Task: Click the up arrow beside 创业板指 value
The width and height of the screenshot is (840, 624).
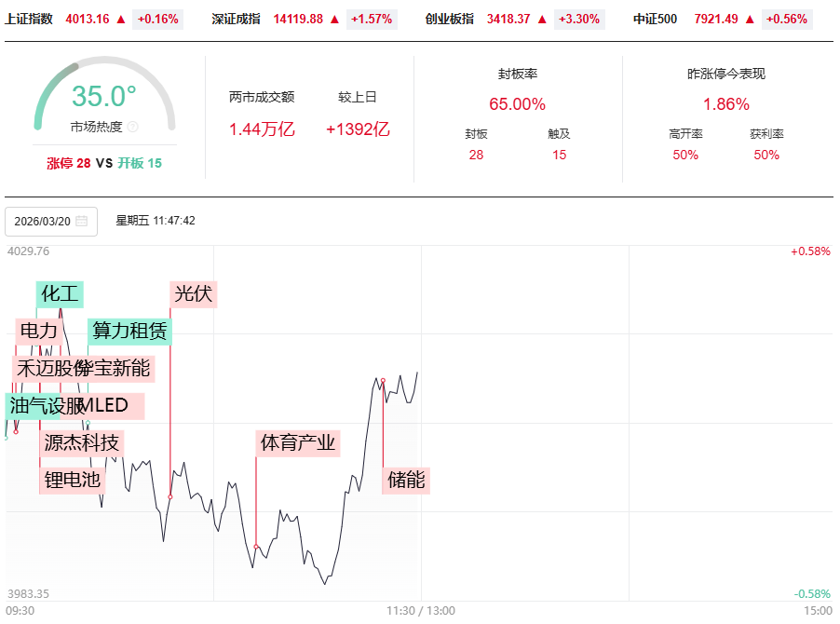Action: tap(542, 19)
